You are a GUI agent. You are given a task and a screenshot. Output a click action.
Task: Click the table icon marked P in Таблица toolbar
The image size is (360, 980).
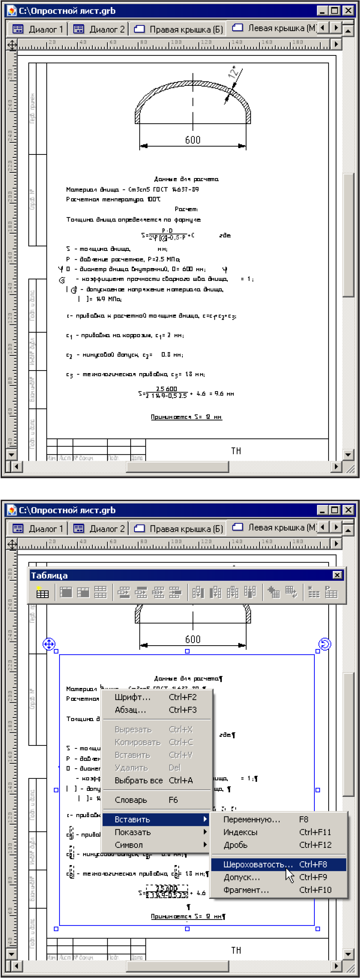coord(331,592)
